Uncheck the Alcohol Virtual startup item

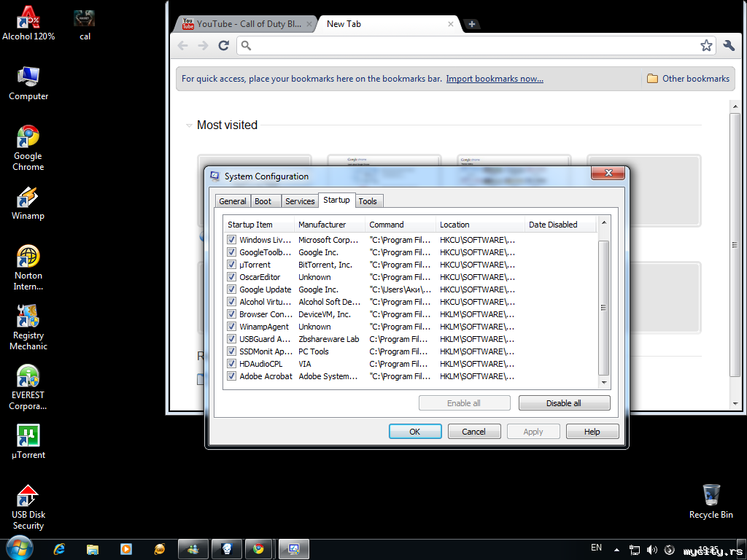pyautogui.click(x=231, y=301)
